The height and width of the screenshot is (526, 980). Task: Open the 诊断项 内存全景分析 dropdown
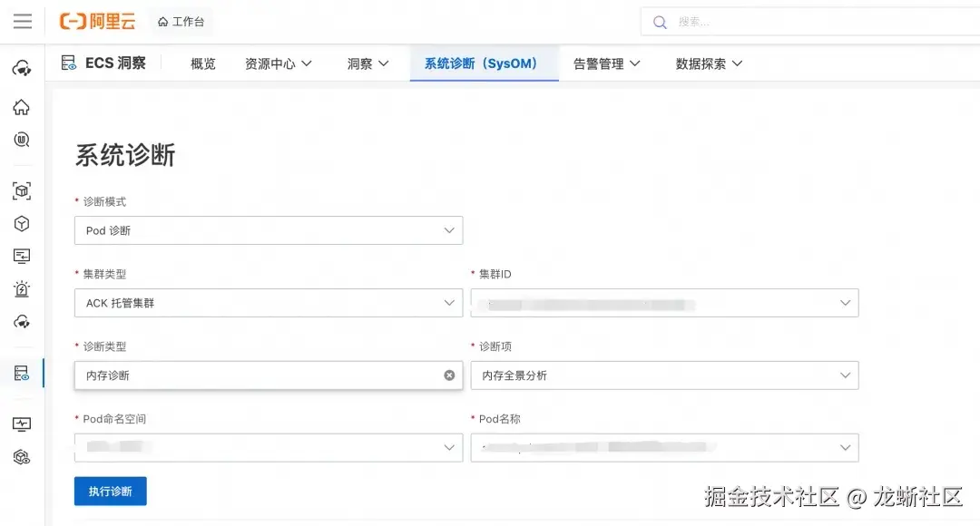(664, 375)
